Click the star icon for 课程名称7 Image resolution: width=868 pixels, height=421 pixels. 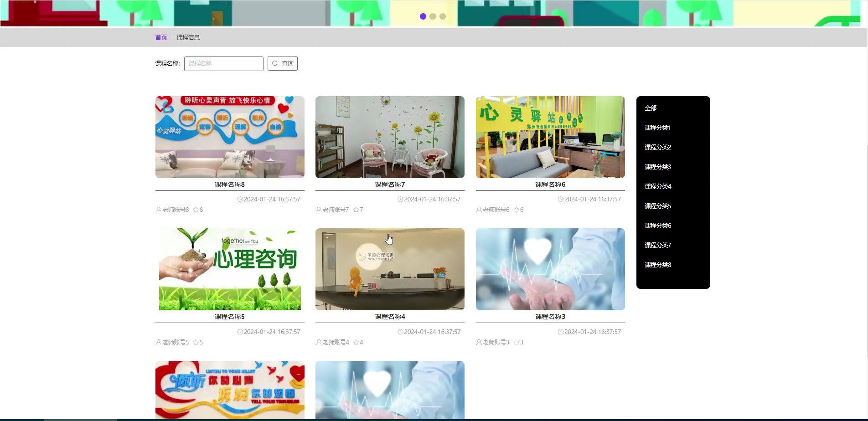point(356,210)
